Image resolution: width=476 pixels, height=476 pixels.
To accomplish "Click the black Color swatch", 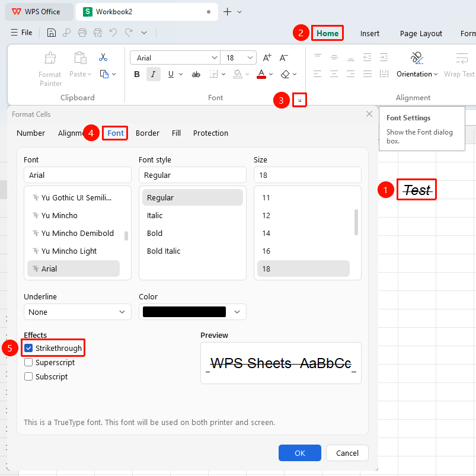I will (x=184, y=312).
